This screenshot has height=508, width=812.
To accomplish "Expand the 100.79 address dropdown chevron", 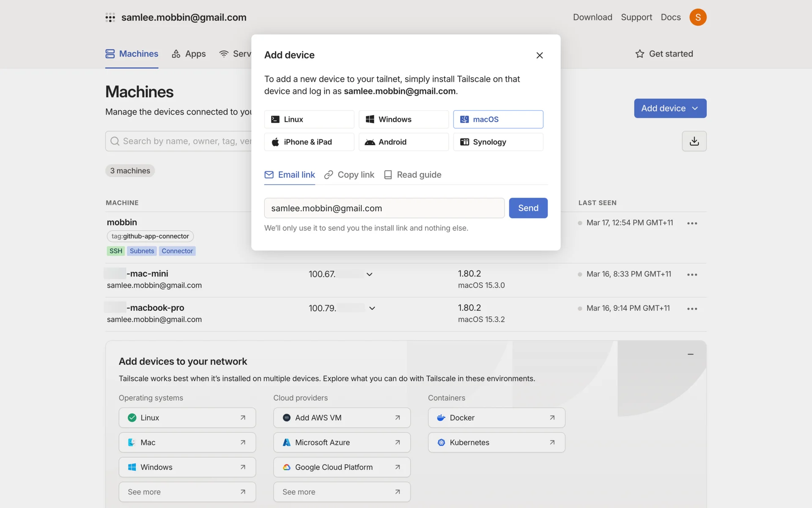I will (372, 308).
